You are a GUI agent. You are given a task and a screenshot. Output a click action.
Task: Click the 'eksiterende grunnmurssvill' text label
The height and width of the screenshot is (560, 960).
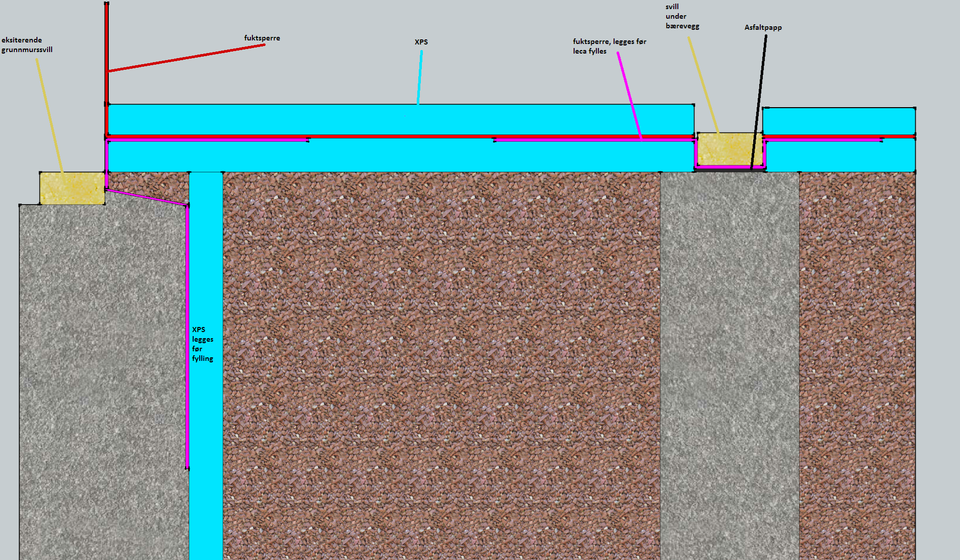click(x=27, y=45)
